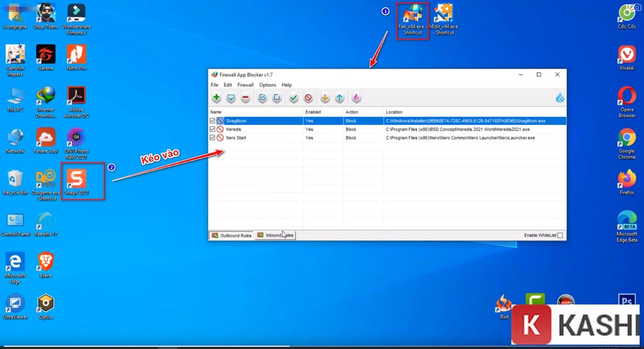Open the Firewall menu
This screenshot has height=349, width=644.
pyautogui.click(x=245, y=85)
